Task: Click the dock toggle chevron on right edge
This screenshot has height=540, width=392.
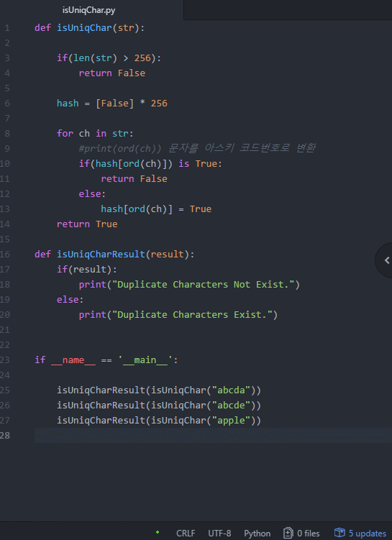Action: coord(387,260)
